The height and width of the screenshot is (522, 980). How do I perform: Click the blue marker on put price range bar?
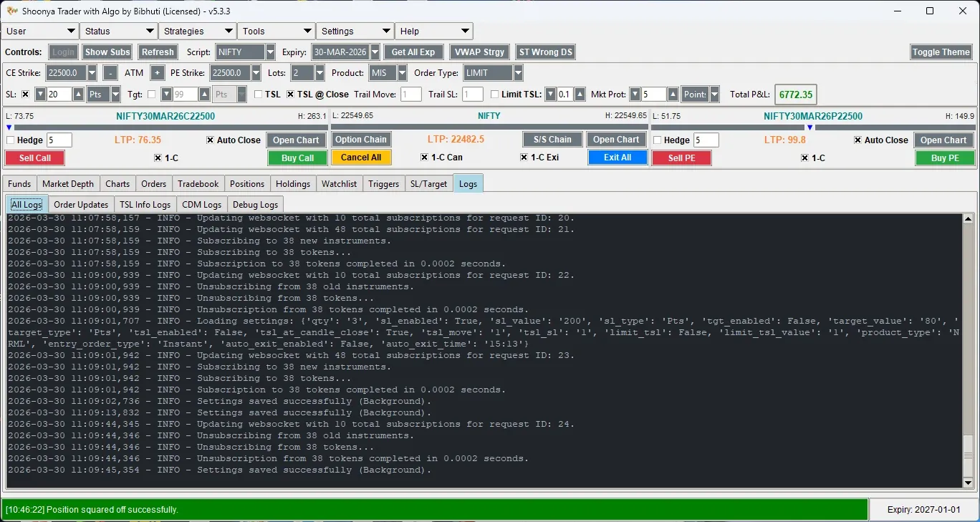(x=810, y=127)
